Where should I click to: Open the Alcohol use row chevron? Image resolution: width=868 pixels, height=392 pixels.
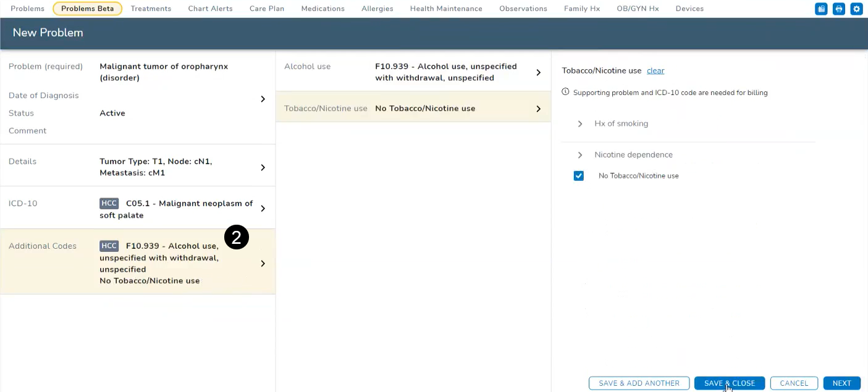(538, 72)
